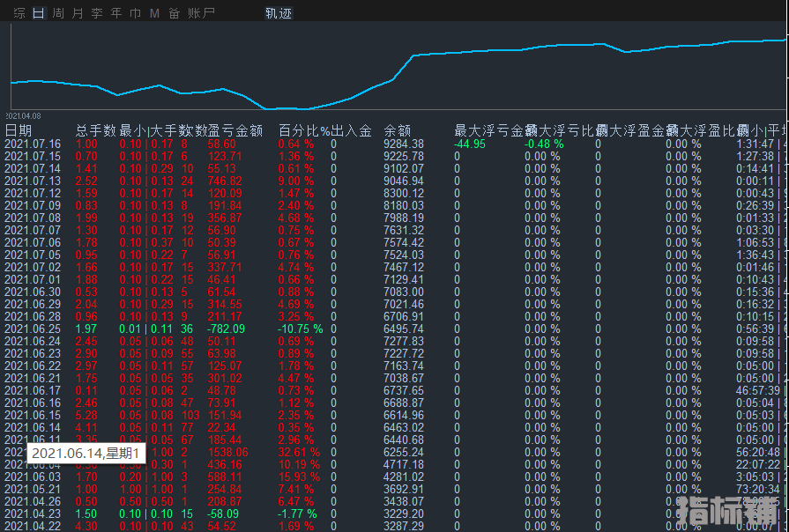Click the 余额 column header

398,130
